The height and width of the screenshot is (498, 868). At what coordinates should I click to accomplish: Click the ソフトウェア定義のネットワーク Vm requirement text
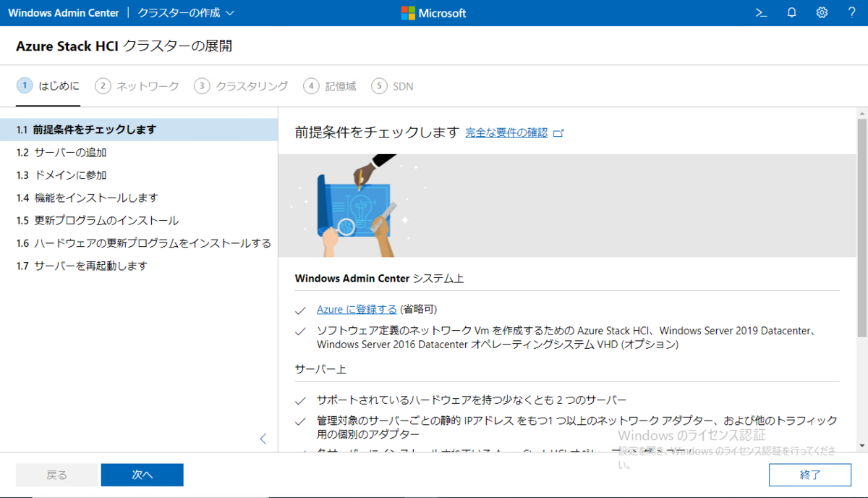pyautogui.click(x=568, y=338)
